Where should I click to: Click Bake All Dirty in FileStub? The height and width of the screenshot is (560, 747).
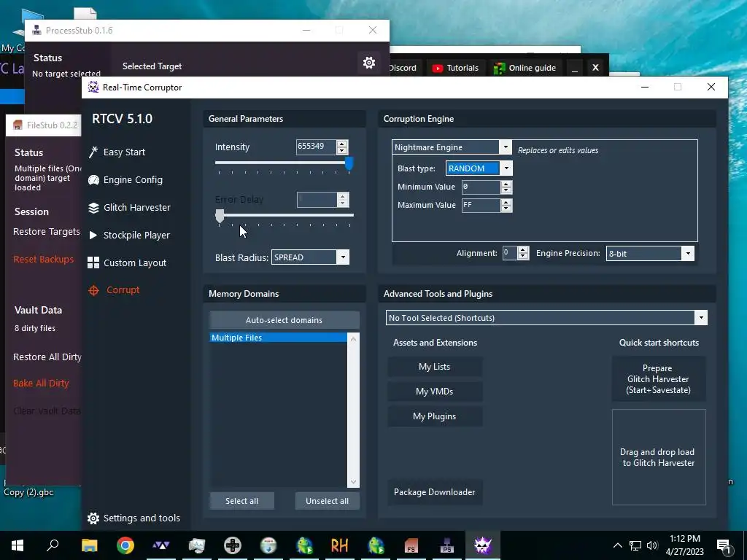pos(41,383)
